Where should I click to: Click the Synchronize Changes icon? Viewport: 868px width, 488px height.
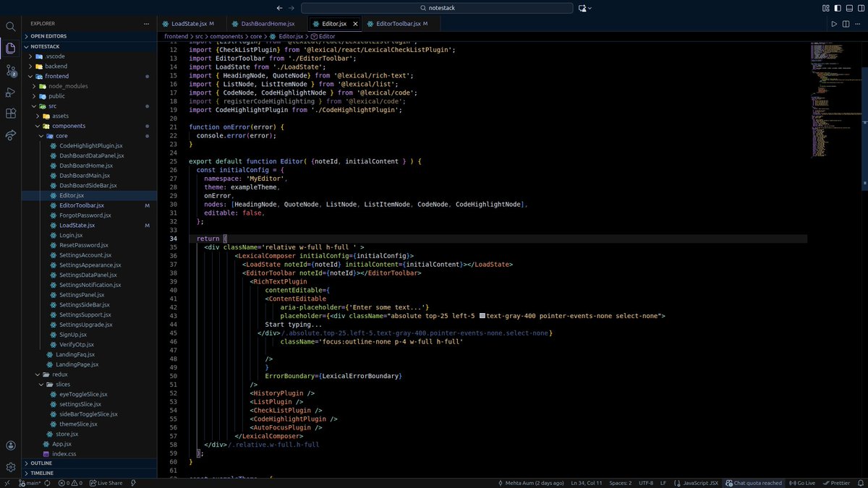(x=48, y=483)
